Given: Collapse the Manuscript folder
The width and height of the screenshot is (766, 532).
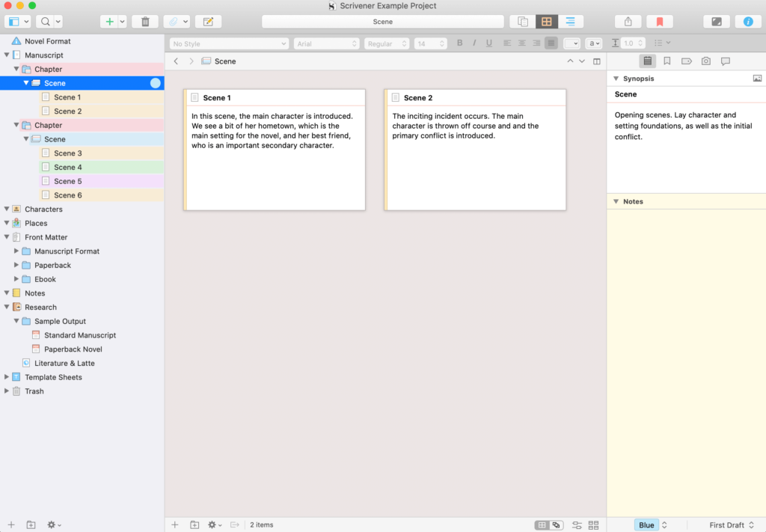Looking at the screenshot, I should click(x=7, y=55).
